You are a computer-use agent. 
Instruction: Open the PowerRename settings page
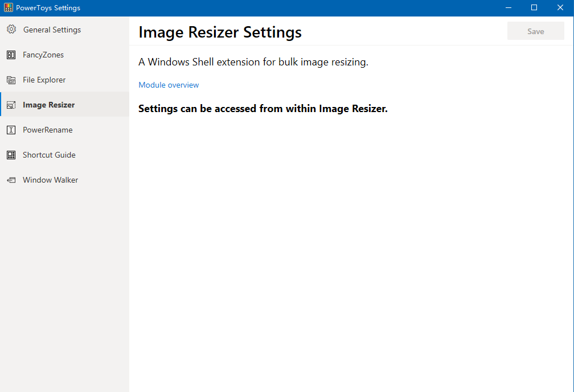49,130
